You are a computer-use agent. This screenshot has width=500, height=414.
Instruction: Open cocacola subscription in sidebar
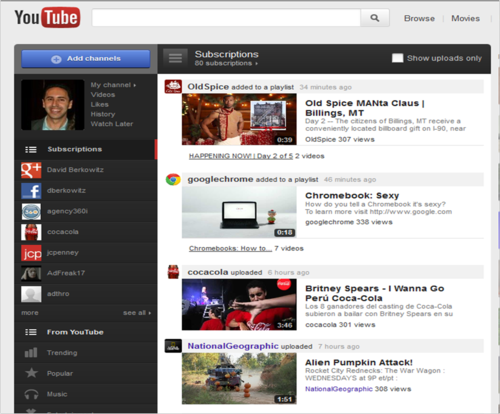[63, 232]
